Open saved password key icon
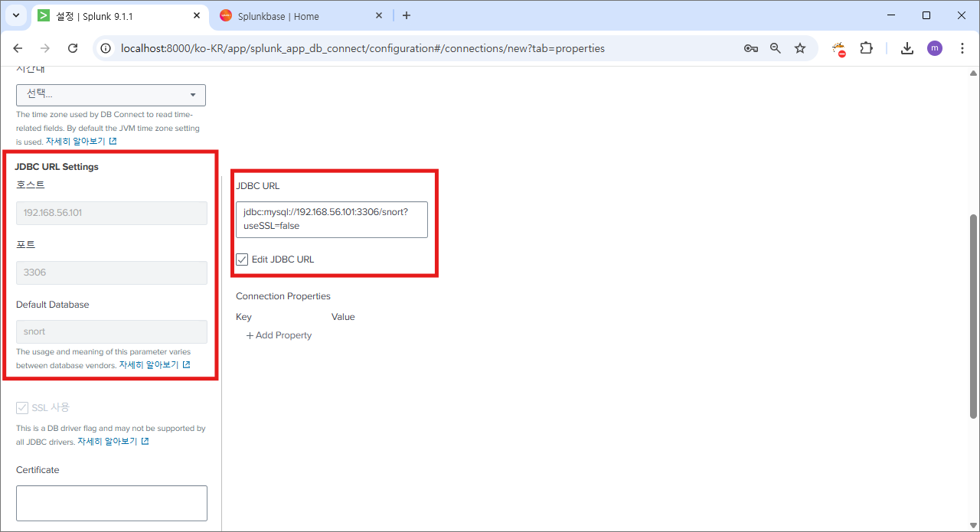This screenshot has height=532, width=980. tap(751, 48)
